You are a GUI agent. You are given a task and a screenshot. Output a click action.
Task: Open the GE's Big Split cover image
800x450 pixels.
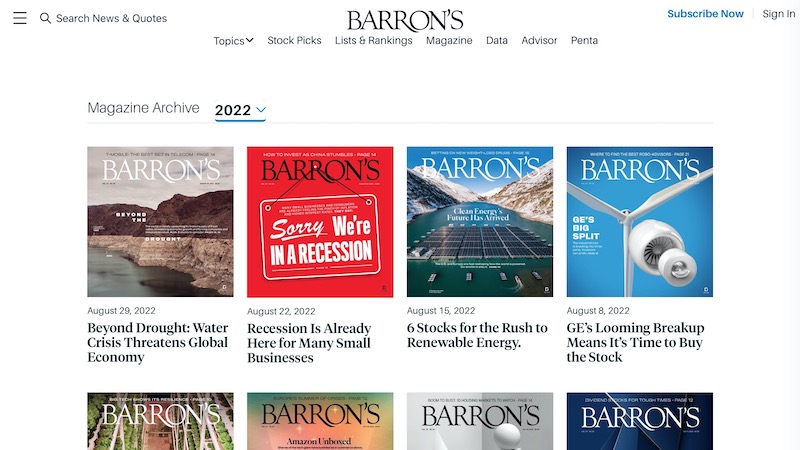click(640, 222)
